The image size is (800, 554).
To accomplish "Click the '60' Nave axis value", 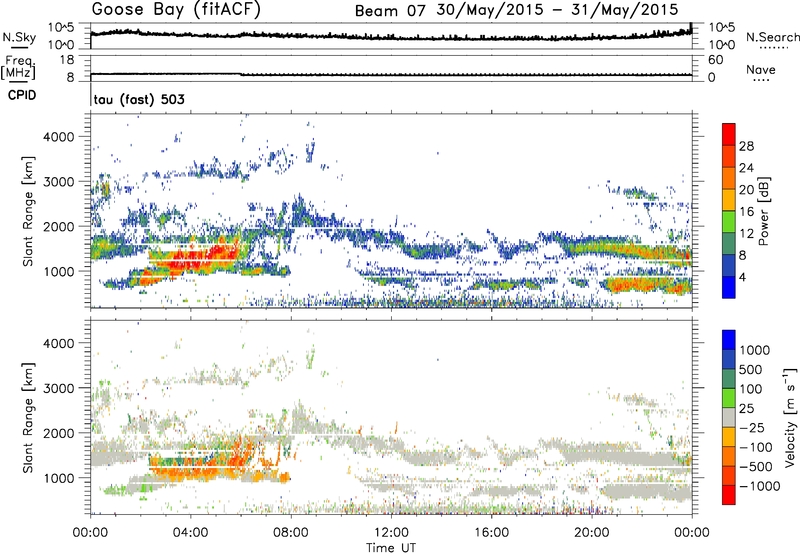I will point(715,60).
